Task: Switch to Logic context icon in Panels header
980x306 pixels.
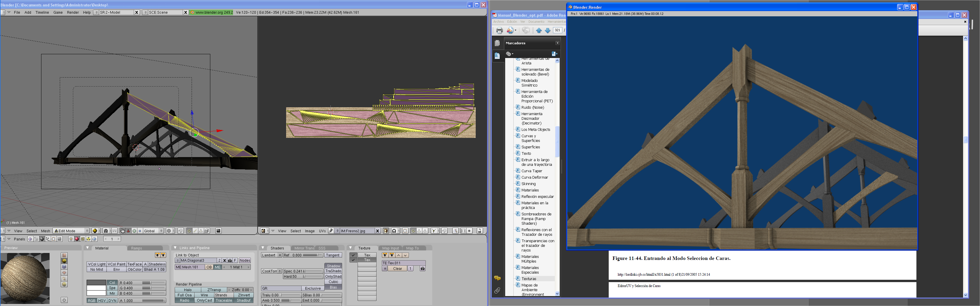Action: pos(30,239)
